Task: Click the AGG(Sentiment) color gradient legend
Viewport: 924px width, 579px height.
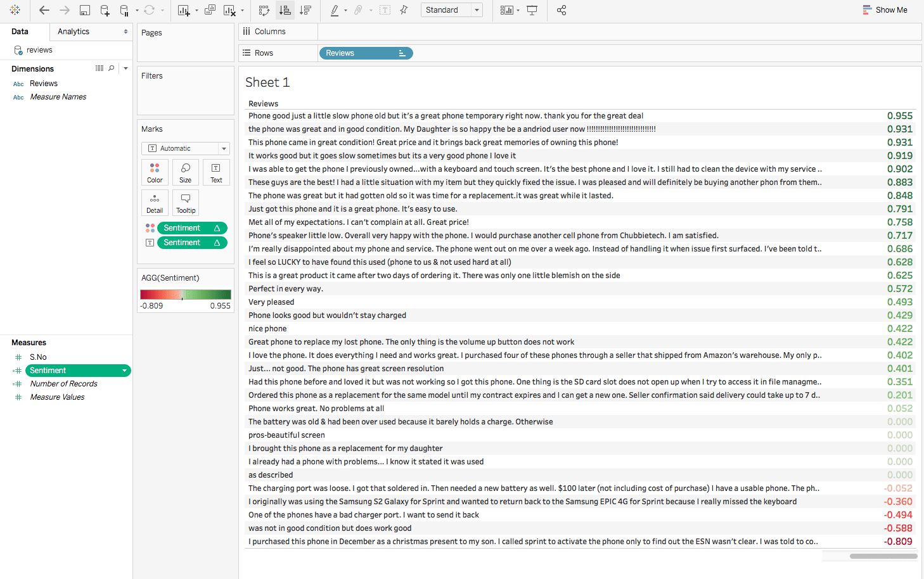Action: (186, 295)
